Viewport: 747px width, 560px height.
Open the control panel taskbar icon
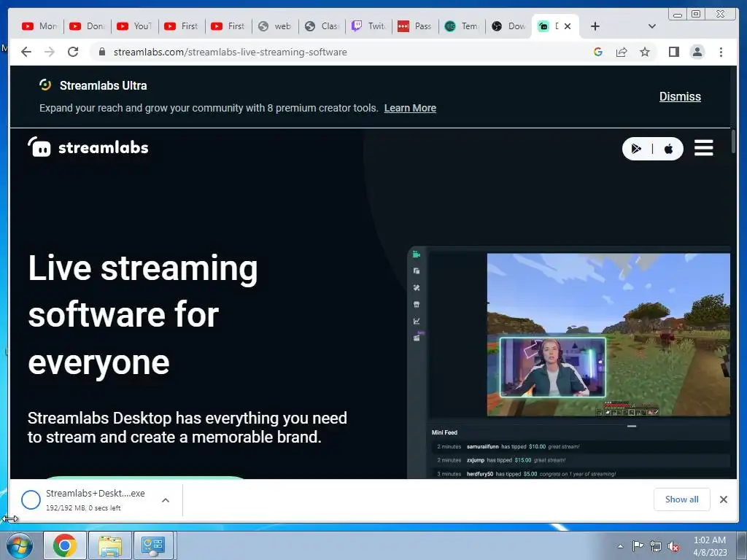[x=153, y=545]
